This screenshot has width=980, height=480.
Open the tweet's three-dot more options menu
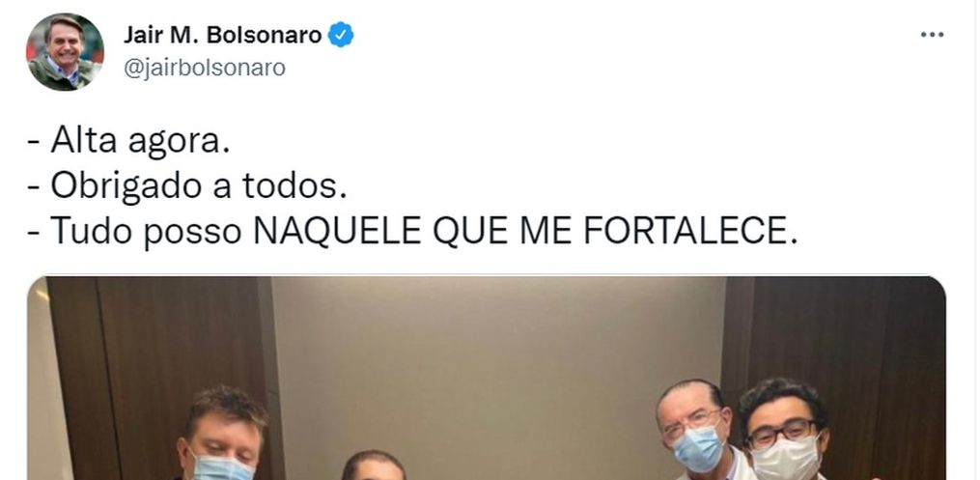pyautogui.click(x=932, y=35)
